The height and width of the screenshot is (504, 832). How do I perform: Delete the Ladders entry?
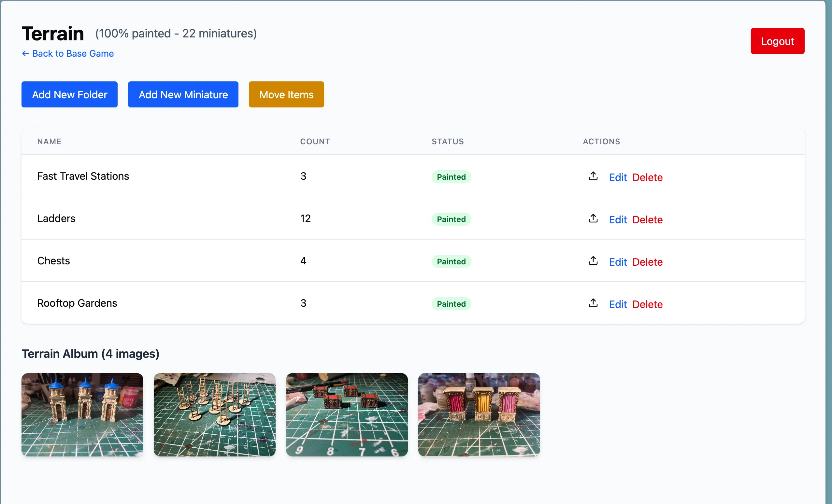(647, 220)
